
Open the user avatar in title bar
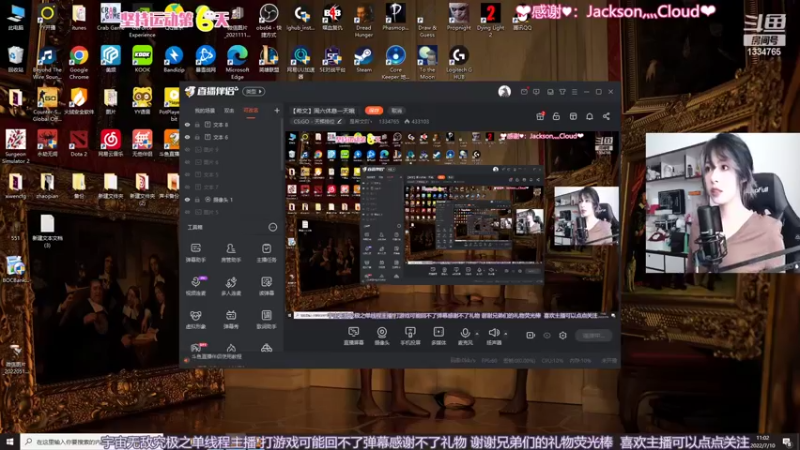tap(504, 92)
